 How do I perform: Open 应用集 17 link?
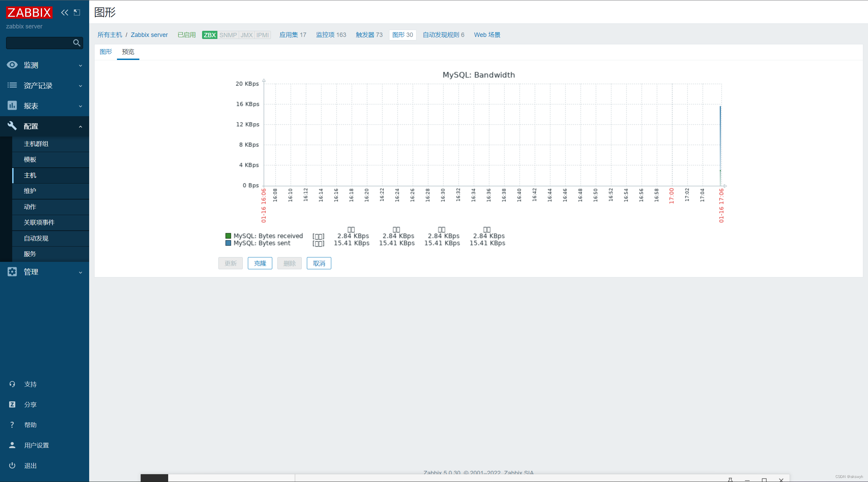coord(293,35)
